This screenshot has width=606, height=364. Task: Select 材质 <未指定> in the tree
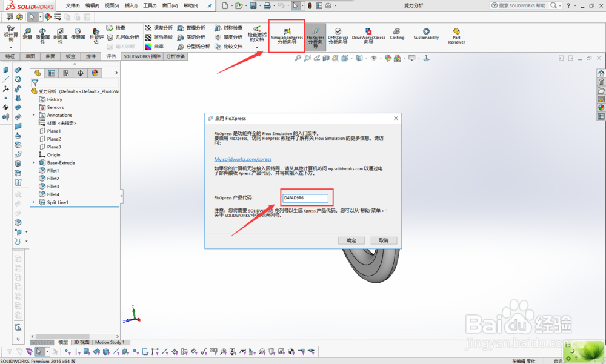(x=58, y=123)
